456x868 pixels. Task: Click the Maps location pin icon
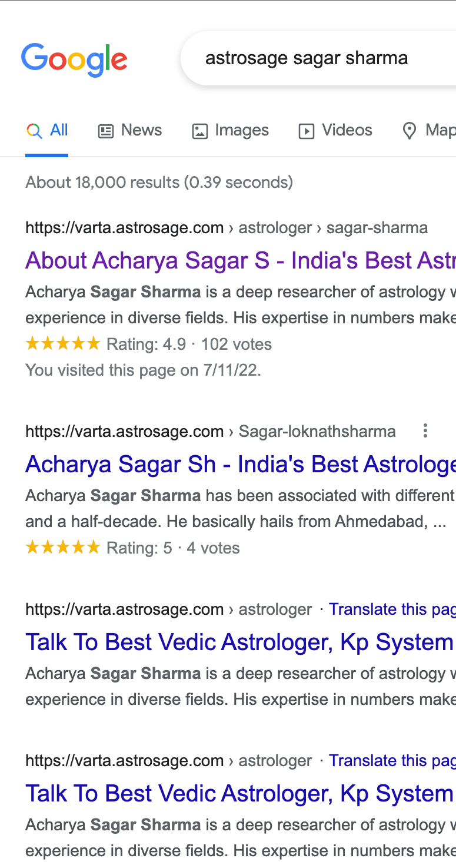tap(409, 131)
